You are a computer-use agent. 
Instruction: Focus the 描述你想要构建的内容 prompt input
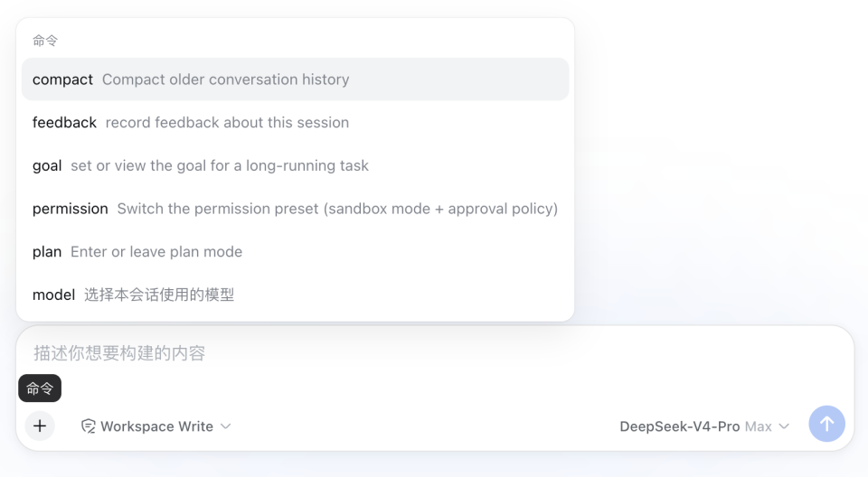click(x=435, y=353)
